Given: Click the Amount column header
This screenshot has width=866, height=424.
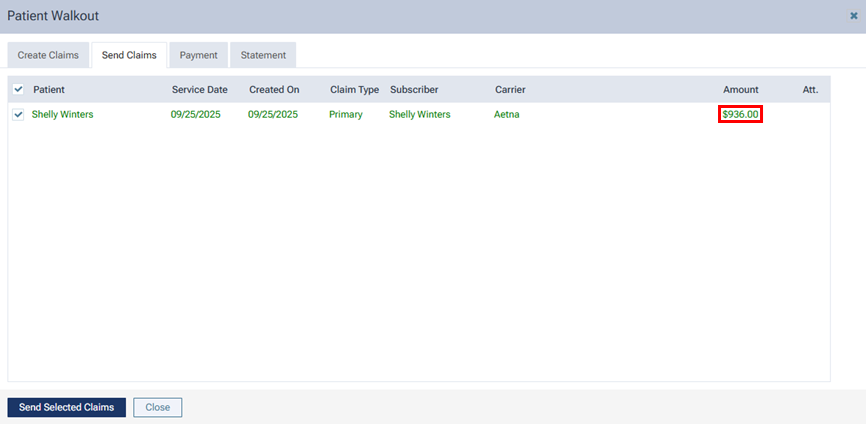Looking at the screenshot, I should click(x=740, y=90).
